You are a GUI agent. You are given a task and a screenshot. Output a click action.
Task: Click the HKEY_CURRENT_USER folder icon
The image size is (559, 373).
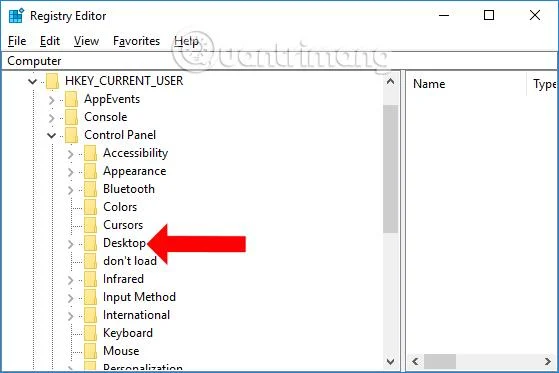coord(52,81)
